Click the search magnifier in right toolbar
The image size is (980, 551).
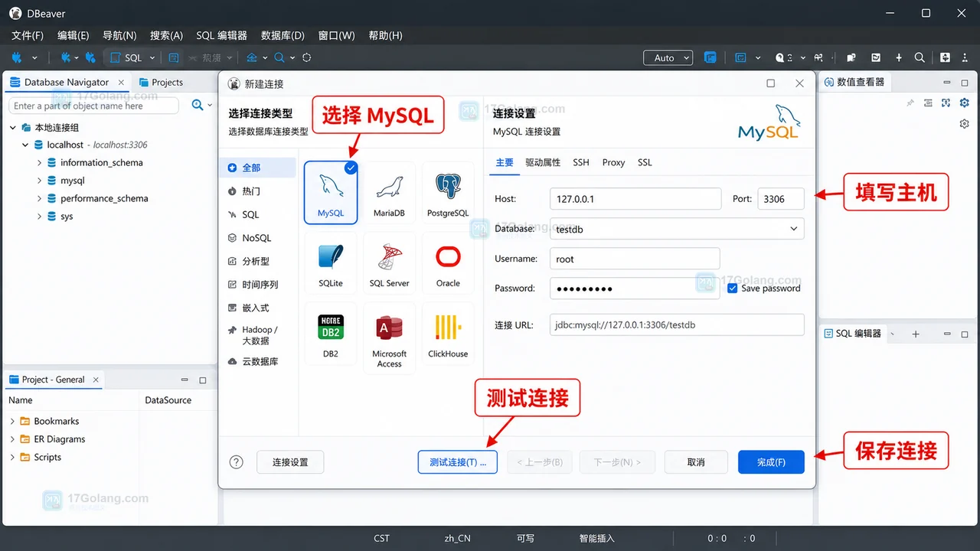[x=920, y=57]
